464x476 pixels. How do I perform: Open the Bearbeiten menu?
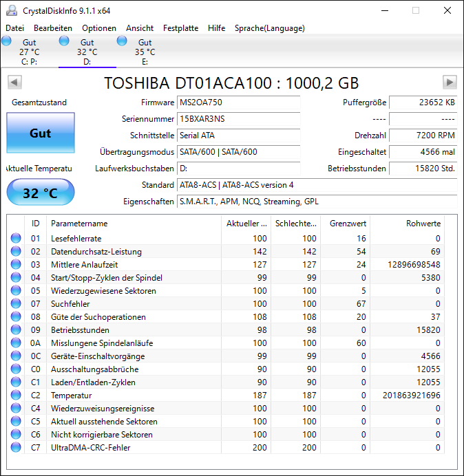pos(53,28)
